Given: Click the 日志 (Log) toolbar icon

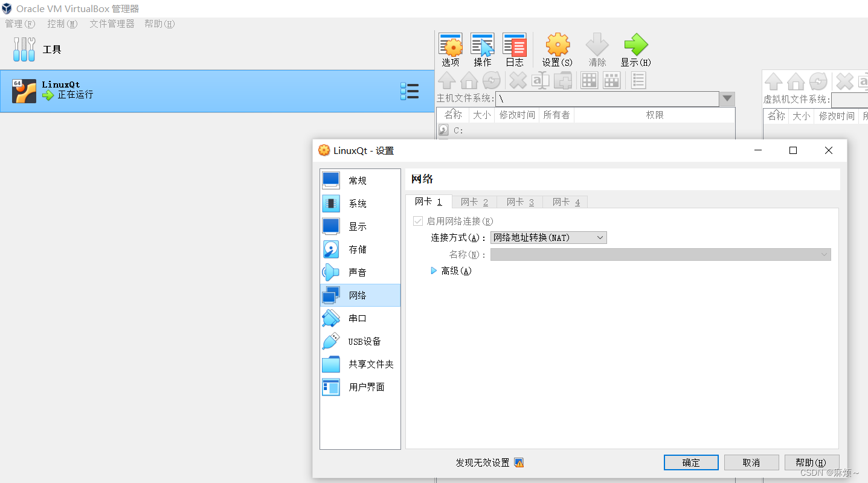Looking at the screenshot, I should 514,50.
